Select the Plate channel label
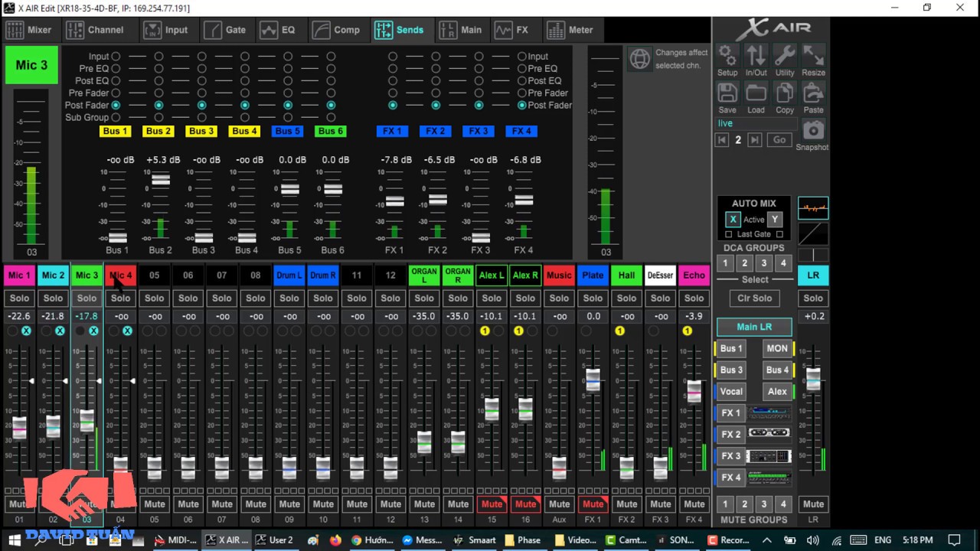The height and width of the screenshot is (551, 980). pyautogui.click(x=593, y=275)
